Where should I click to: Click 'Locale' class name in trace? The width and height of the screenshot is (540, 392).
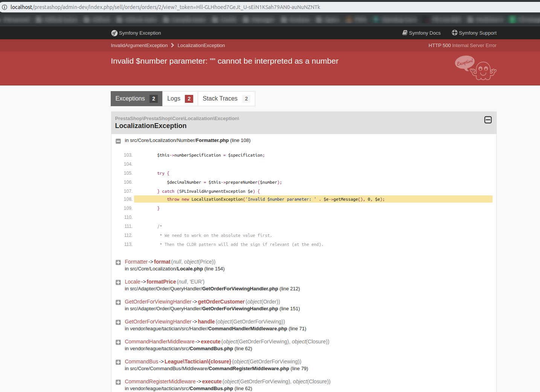coord(133,282)
